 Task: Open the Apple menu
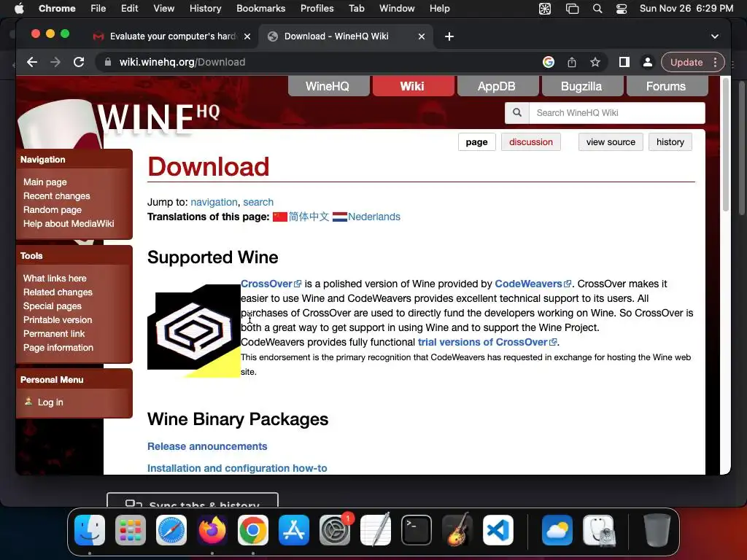[19, 8]
